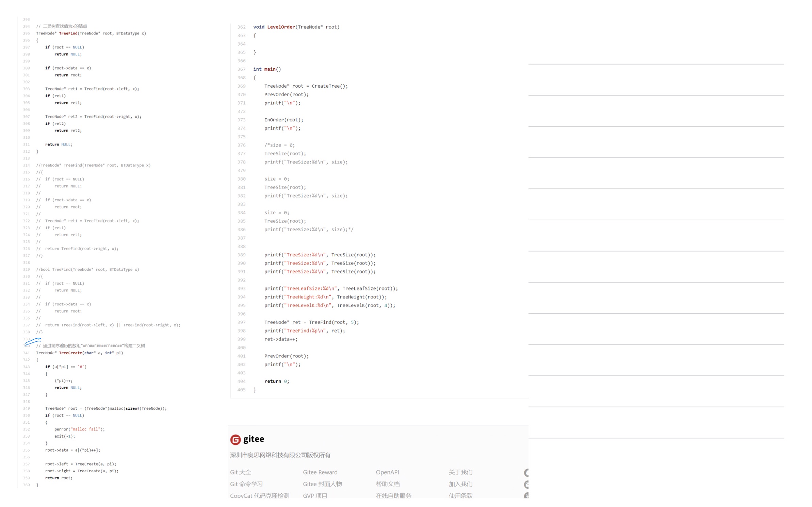Open CopyCat 代码克隆检测 link
Viewport: 812px width, 507px height.
tap(259, 495)
